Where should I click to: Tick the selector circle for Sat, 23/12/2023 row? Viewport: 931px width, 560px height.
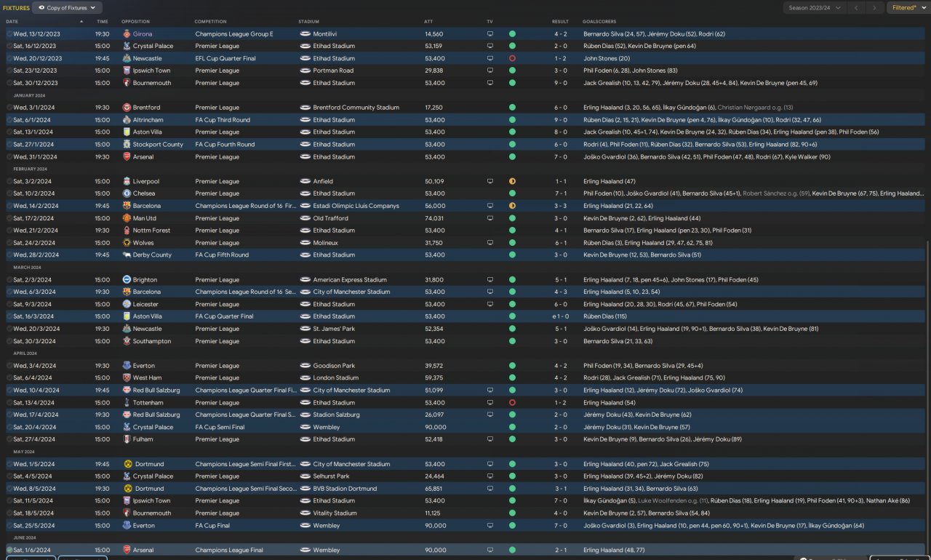tap(9, 71)
